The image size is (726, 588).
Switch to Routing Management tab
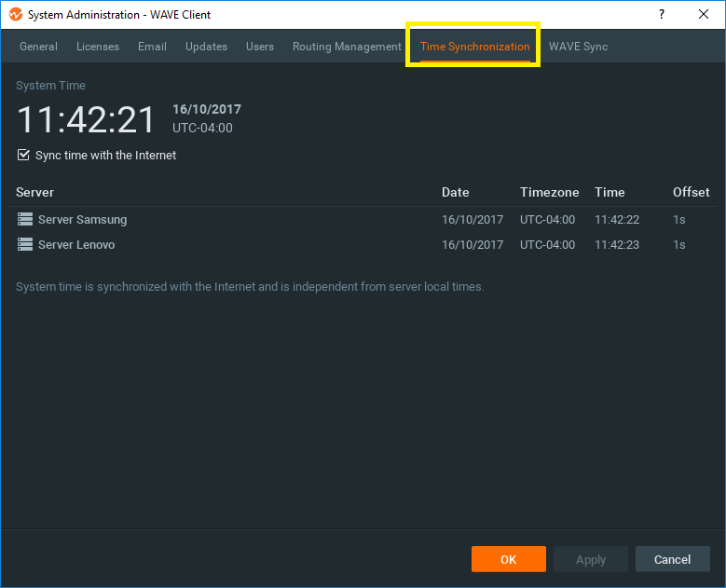click(347, 47)
